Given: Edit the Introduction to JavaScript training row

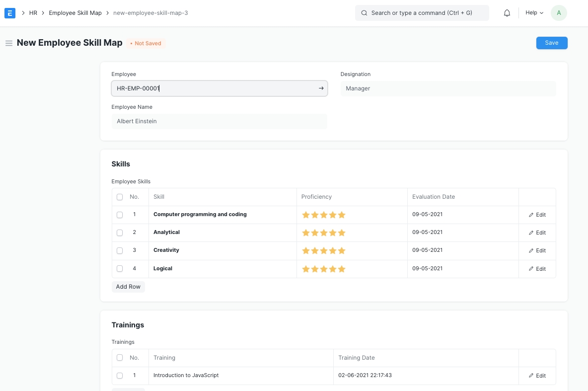Looking at the screenshot, I should 537,376.
